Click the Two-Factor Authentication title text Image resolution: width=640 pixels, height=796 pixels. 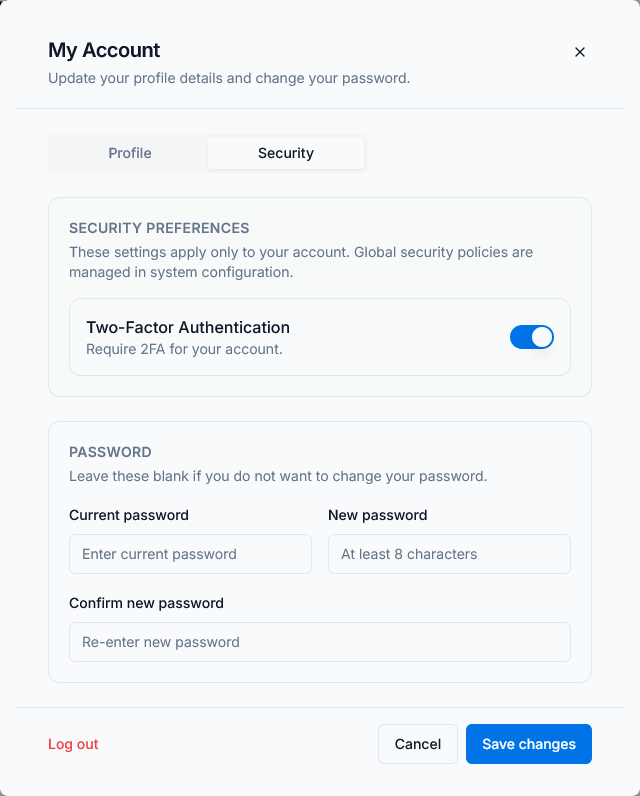(188, 327)
